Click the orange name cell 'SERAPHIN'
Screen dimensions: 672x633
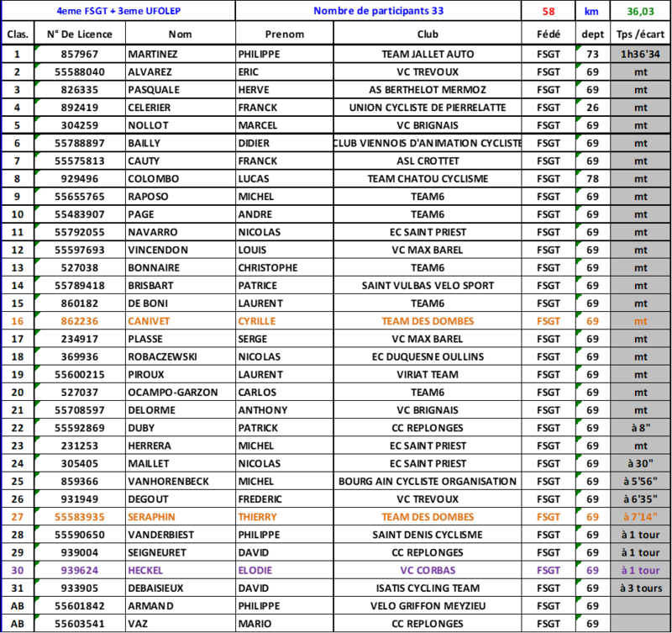[x=181, y=517]
